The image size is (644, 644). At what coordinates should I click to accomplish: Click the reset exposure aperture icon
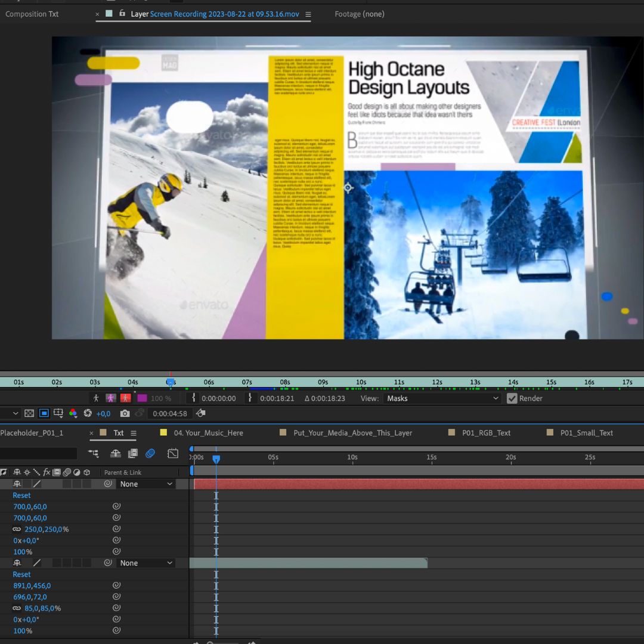tap(88, 413)
